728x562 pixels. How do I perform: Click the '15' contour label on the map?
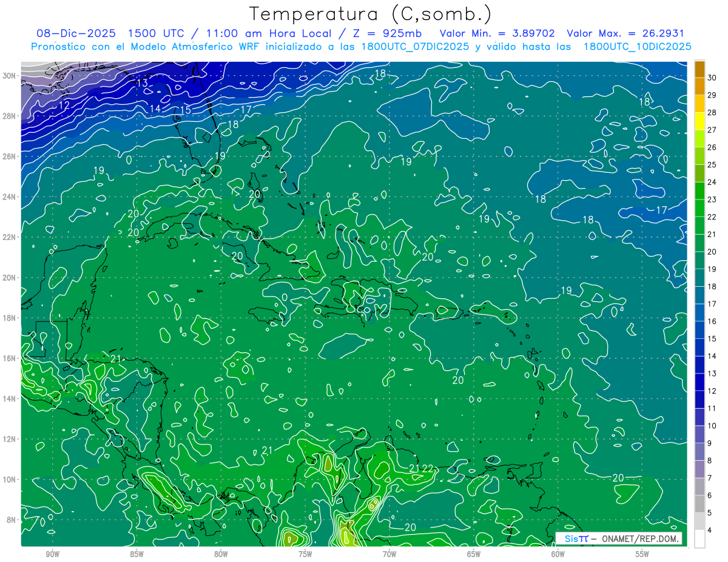tap(186, 110)
